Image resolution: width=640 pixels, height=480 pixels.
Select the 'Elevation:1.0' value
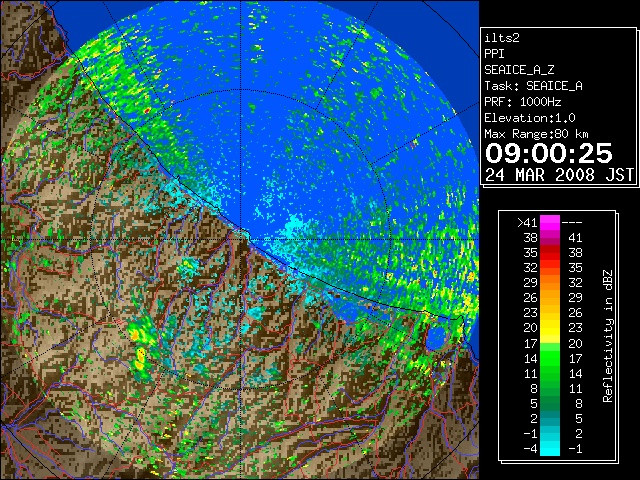530,118
